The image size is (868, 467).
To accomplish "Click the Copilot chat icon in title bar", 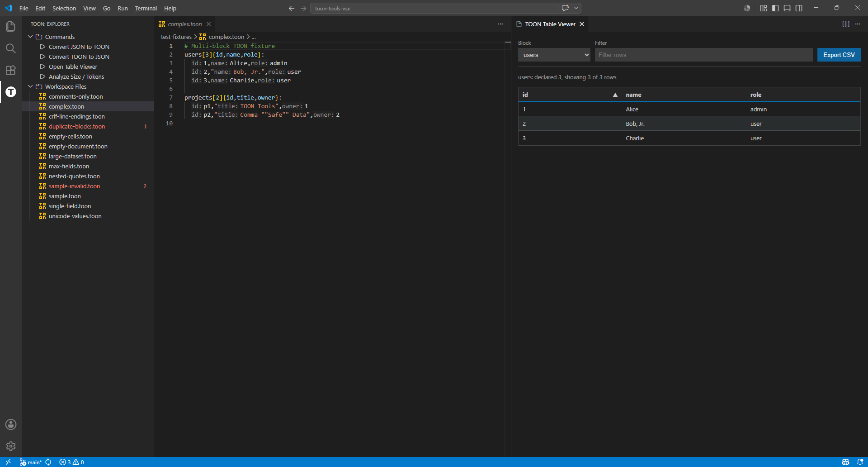I will (565, 8).
